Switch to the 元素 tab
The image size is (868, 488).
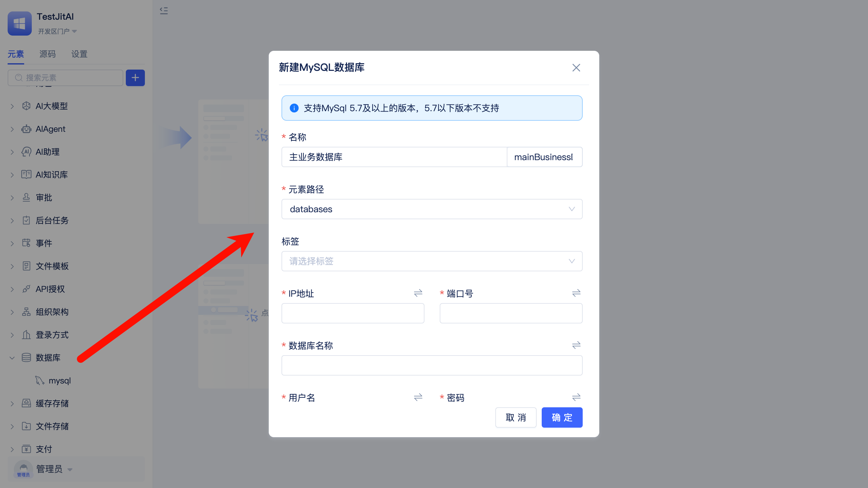tap(16, 54)
